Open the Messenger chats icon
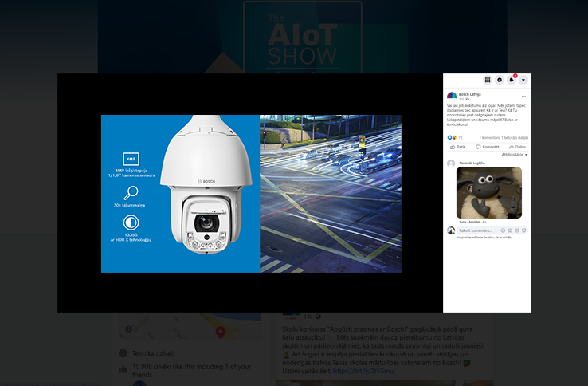This screenshot has height=386, width=588. click(500, 80)
